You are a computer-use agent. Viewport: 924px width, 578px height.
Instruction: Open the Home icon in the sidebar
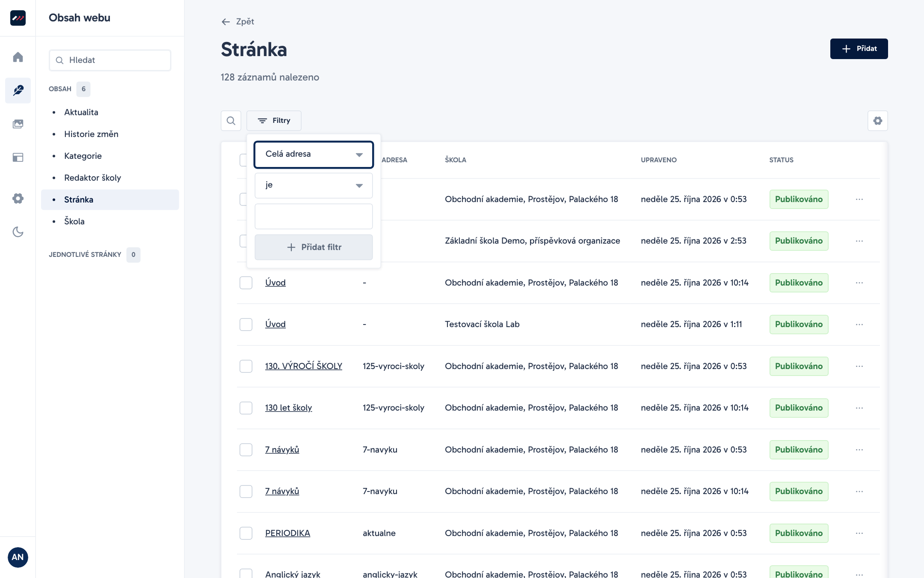18,57
